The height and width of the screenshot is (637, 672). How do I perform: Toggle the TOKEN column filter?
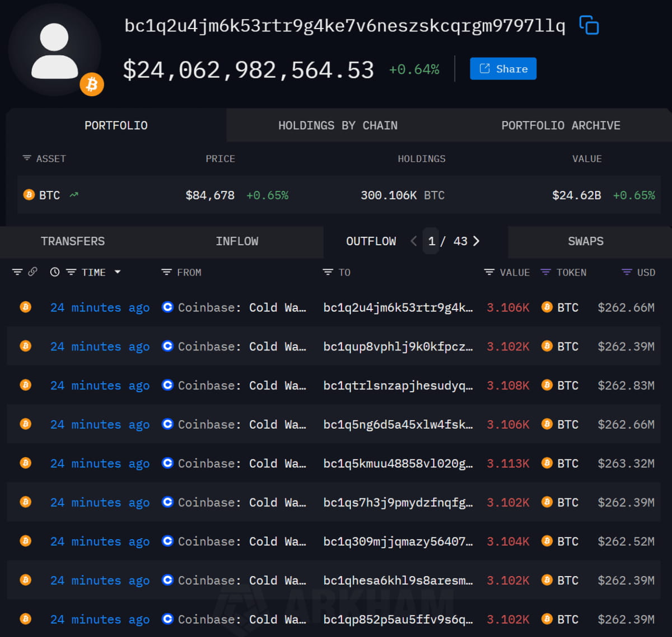coord(546,272)
